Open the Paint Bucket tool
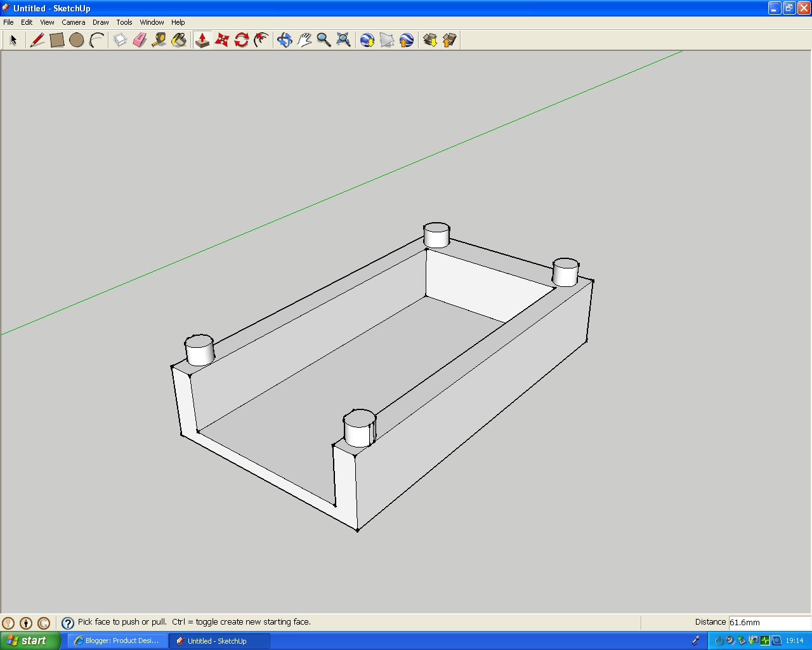This screenshot has height=650, width=812. click(x=180, y=40)
